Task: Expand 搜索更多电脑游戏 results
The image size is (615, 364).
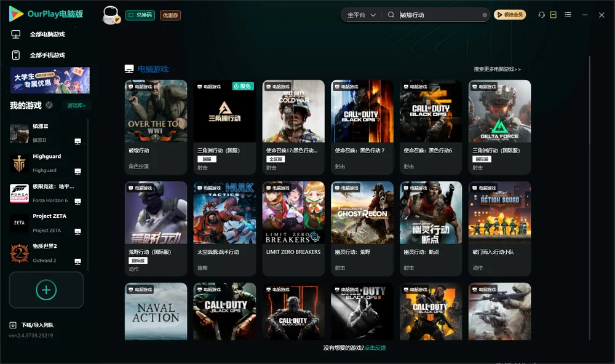Action: pyautogui.click(x=497, y=69)
